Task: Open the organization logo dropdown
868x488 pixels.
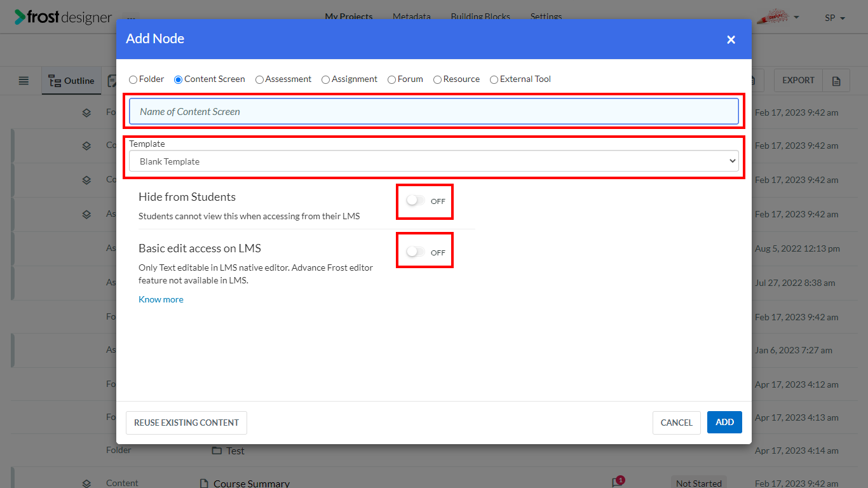Action: coord(777,17)
